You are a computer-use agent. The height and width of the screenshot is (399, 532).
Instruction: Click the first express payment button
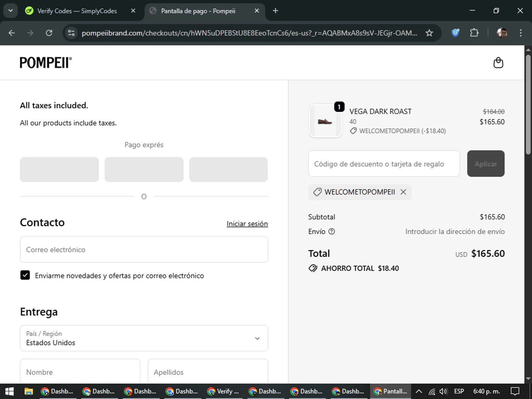(x=59, y=170)
